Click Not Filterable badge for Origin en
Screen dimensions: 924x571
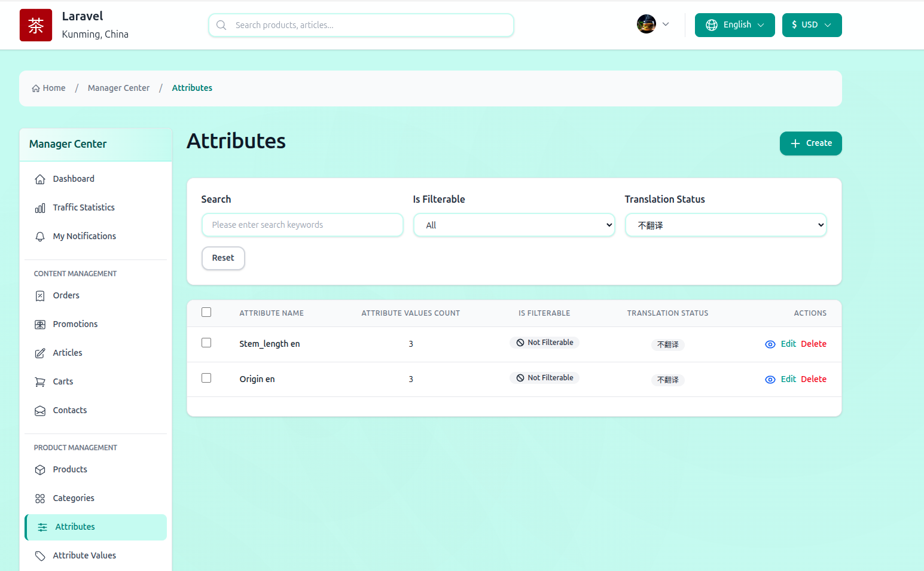point(545,378)
